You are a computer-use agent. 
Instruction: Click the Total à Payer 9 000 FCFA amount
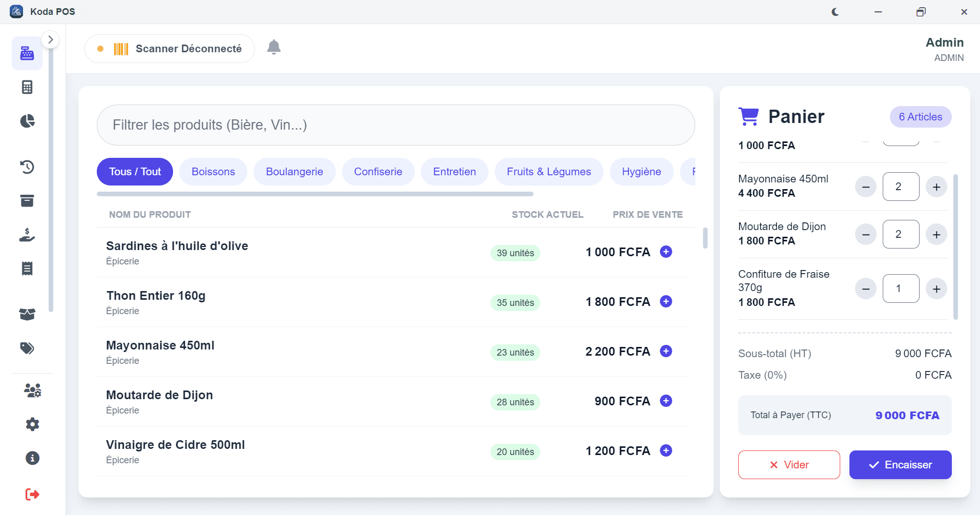pyautogui.click(x=907, y=415)
